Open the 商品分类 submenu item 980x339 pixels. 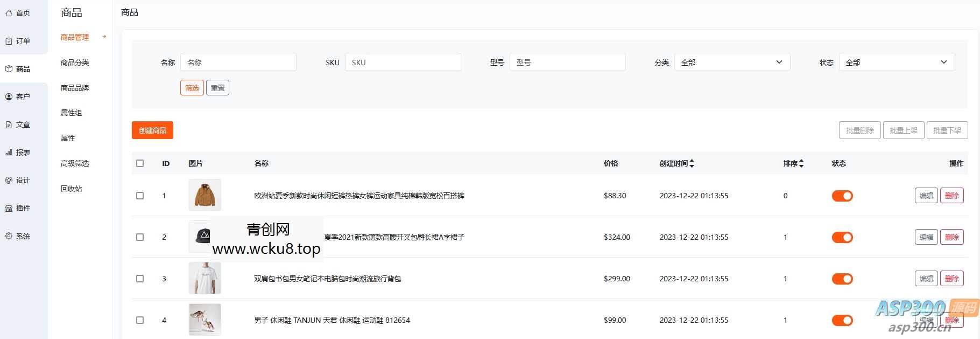tap(75, 63)
